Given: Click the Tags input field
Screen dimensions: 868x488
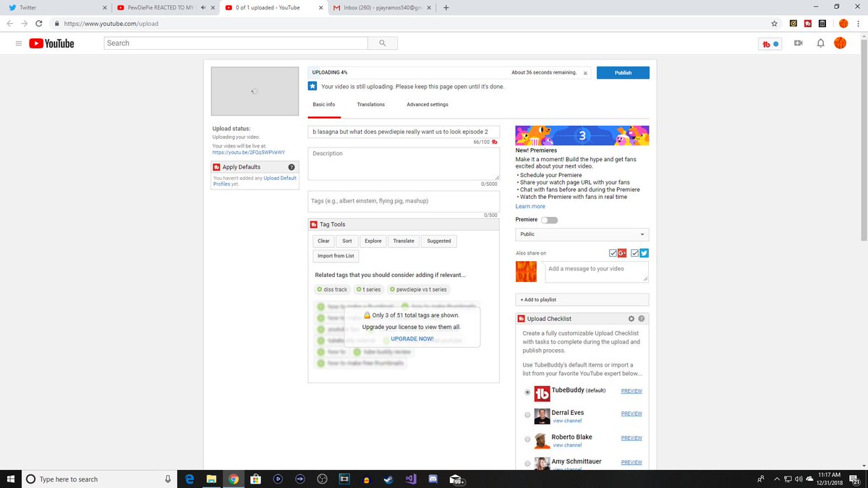Looking at the screenshot, I should (x=404, y=201).
